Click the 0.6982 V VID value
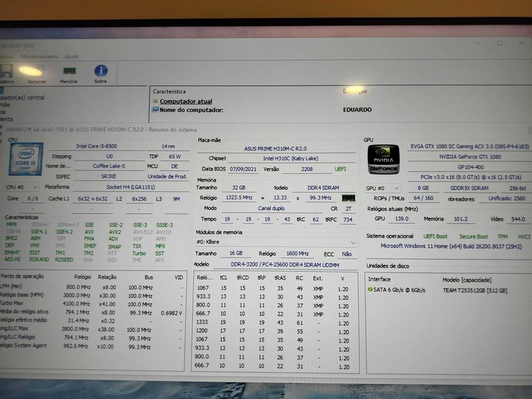Viewport: 532px width, 399px height. [171, 313]
